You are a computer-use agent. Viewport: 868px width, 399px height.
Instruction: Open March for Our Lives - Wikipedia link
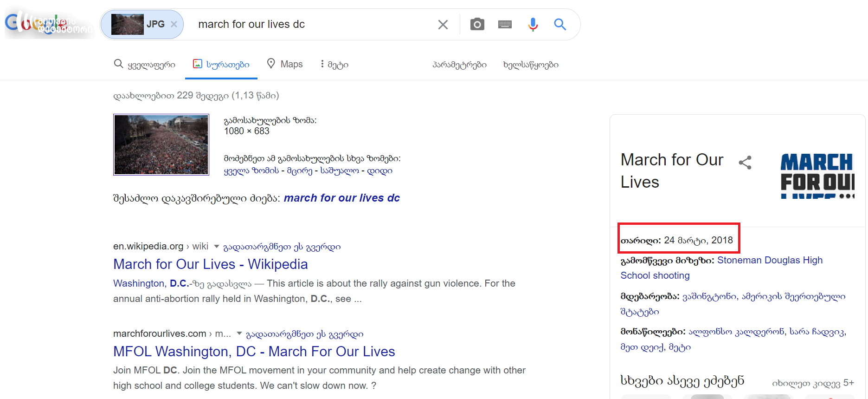tap(210, 264)
